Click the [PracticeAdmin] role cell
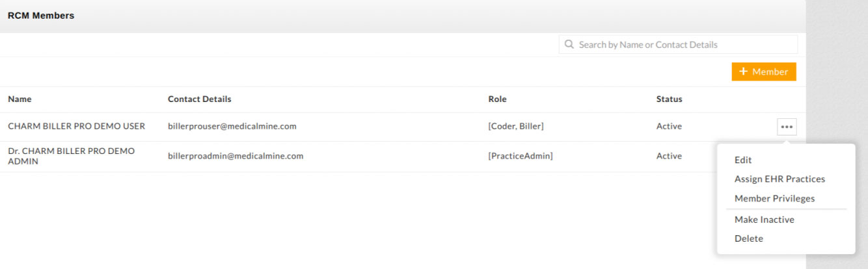 coord(520,156)
